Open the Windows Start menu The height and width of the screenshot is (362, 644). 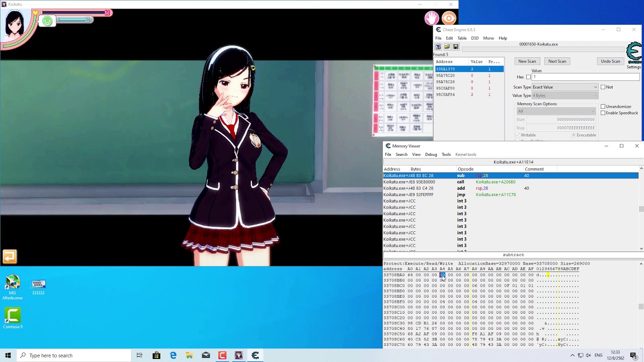click(8, 355)
